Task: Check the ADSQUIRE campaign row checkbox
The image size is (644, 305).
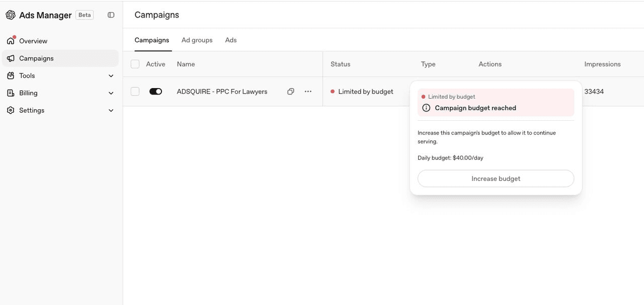Action: [x=135, y=92]
